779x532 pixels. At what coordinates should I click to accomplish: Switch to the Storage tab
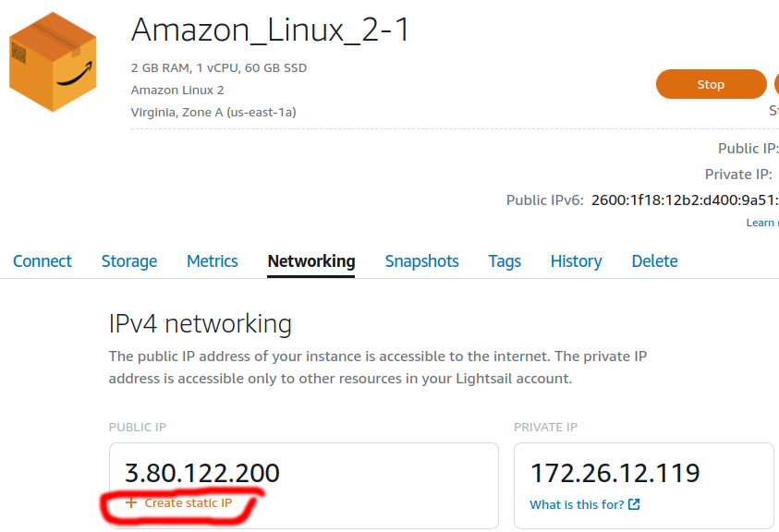point(129,260)
